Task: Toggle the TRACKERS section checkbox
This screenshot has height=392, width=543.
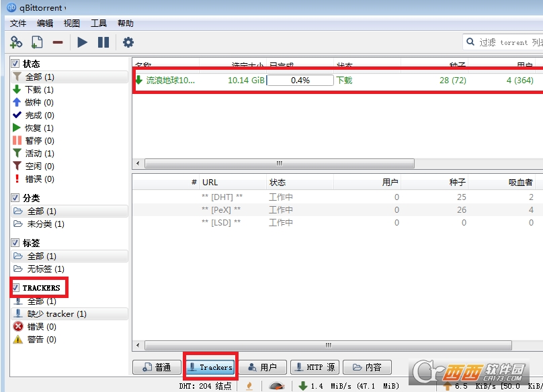Action: (x=15, y=287)
